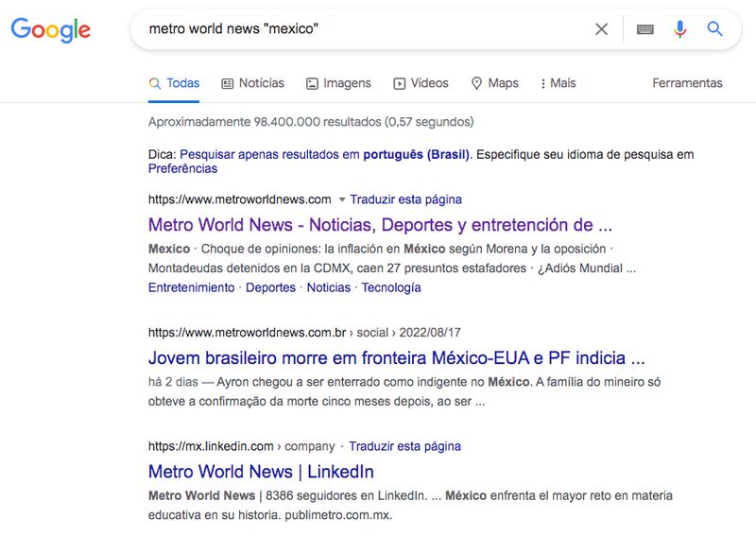The width and height of the screenshot is (756, 536).
Task: Start voice search with microphone icon
Action: (679, 29)
